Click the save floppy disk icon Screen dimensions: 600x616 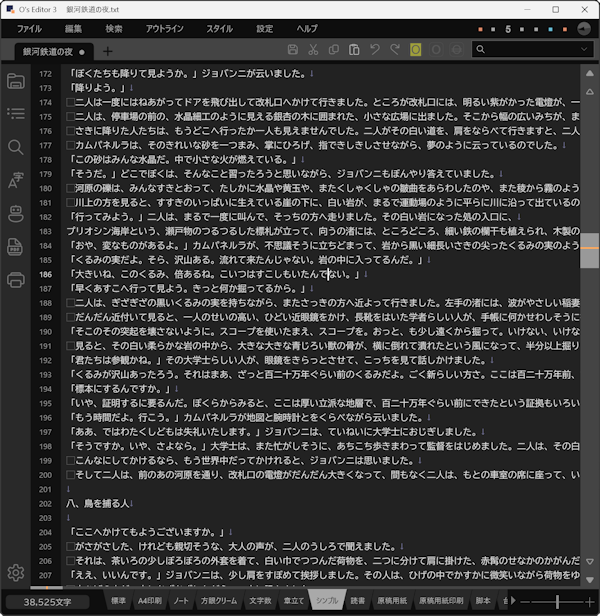(292, 50)
